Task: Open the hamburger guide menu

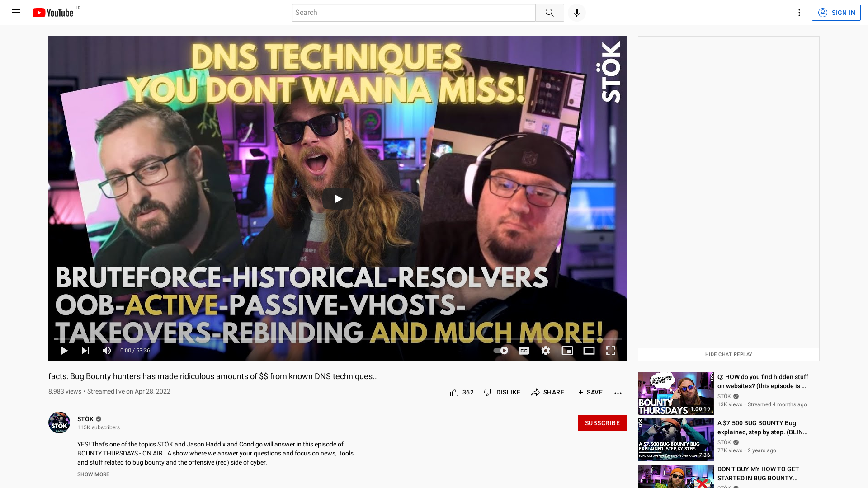Action: click(x=16, y=13)
